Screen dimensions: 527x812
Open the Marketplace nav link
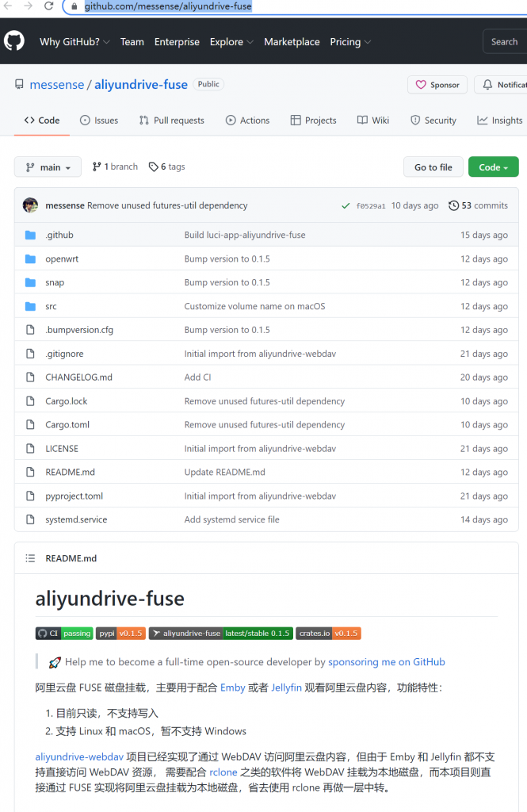(x=292, y=42)
